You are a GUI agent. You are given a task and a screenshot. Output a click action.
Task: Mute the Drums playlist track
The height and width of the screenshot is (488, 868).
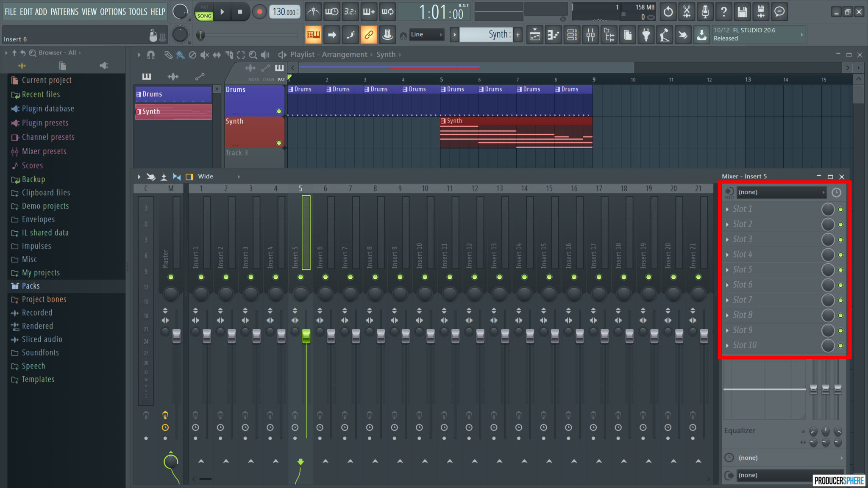279,111
